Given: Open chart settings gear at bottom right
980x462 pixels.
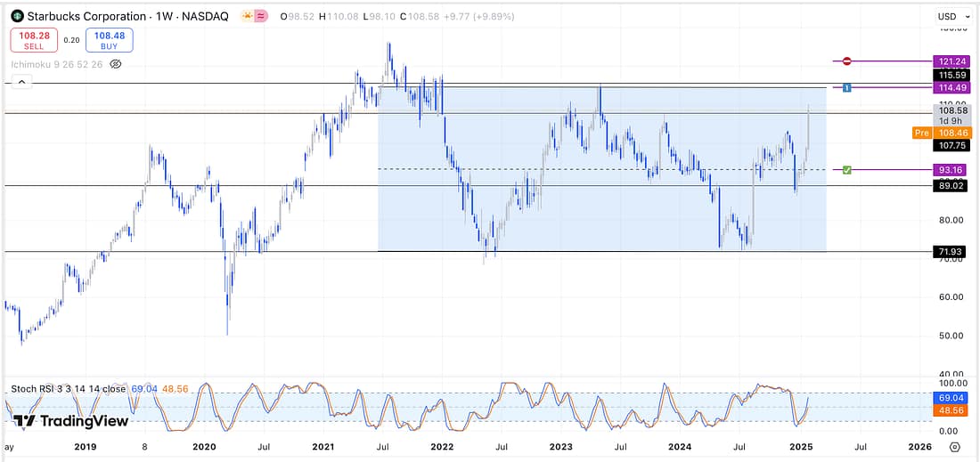Looking at the screenshot, I should coord(955,447).
